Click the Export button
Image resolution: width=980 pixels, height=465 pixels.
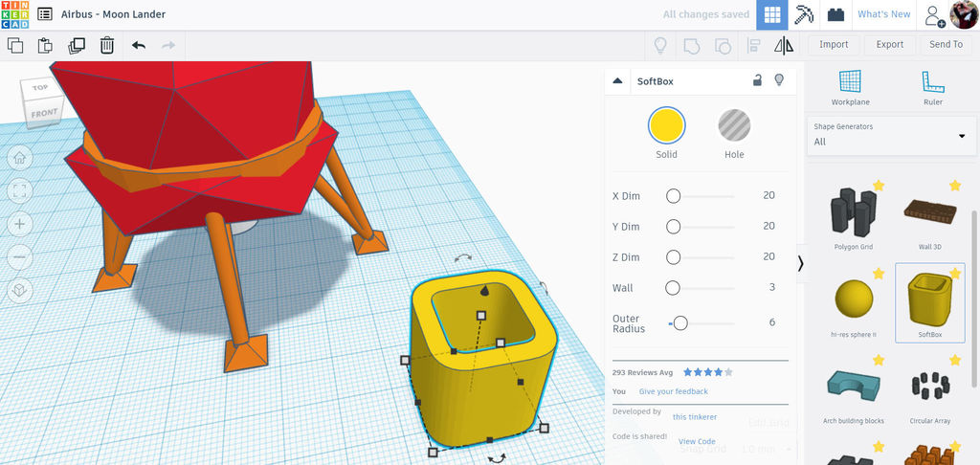[x=889, y=44]
